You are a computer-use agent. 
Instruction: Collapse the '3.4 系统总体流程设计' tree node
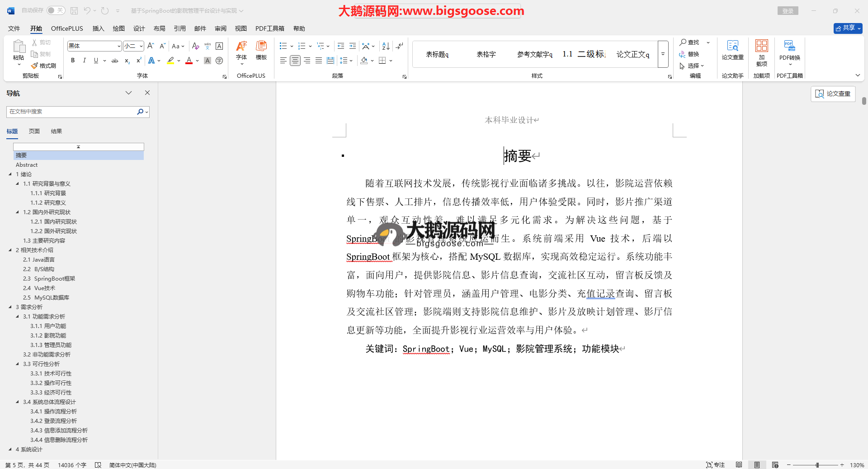point(18,402)
